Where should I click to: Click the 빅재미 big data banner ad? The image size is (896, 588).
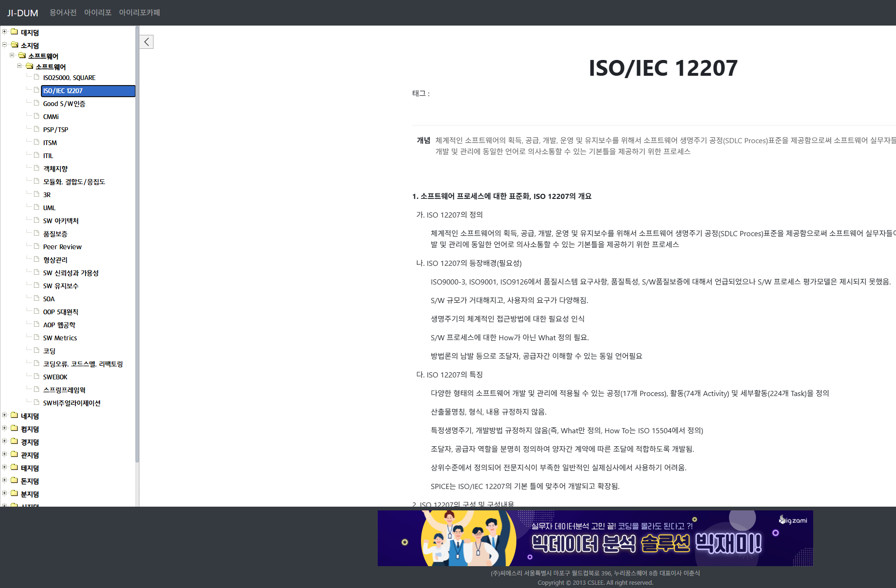pos(595,538)
